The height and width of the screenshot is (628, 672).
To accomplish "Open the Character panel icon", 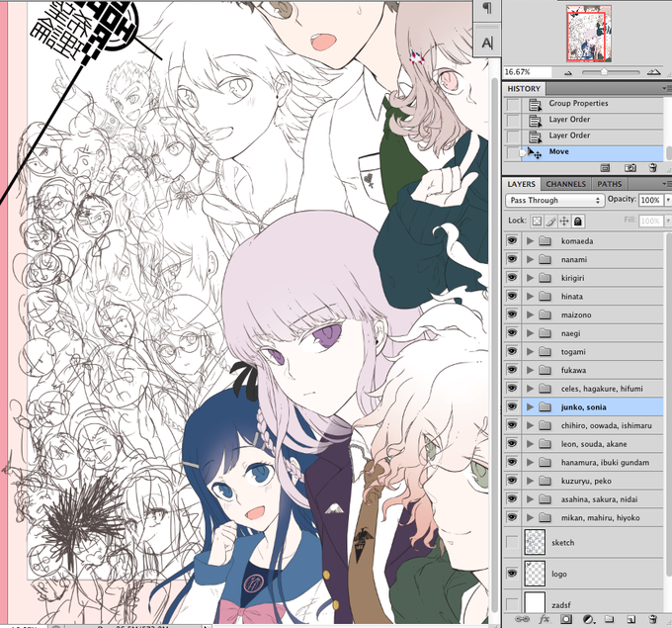I will (x=487, y=43).
